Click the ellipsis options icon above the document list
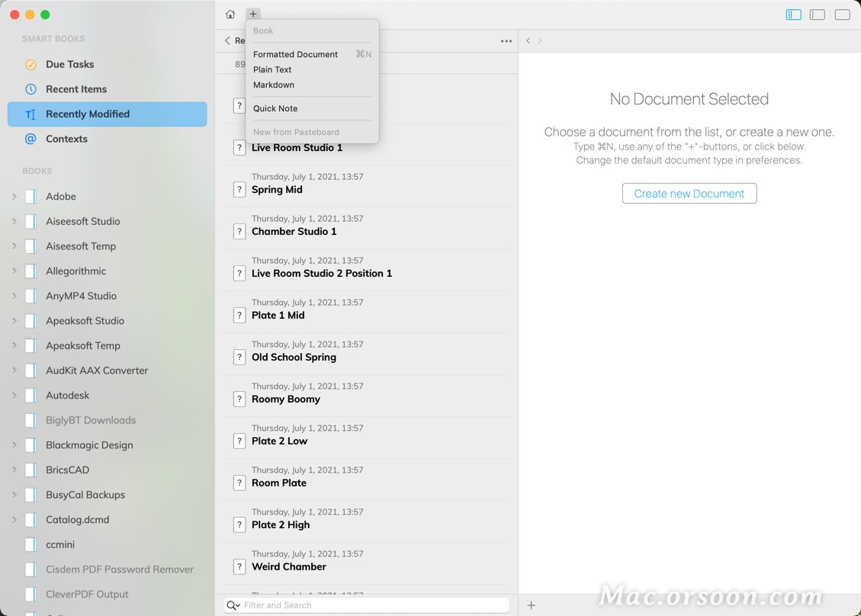 (x=506, y=40)
